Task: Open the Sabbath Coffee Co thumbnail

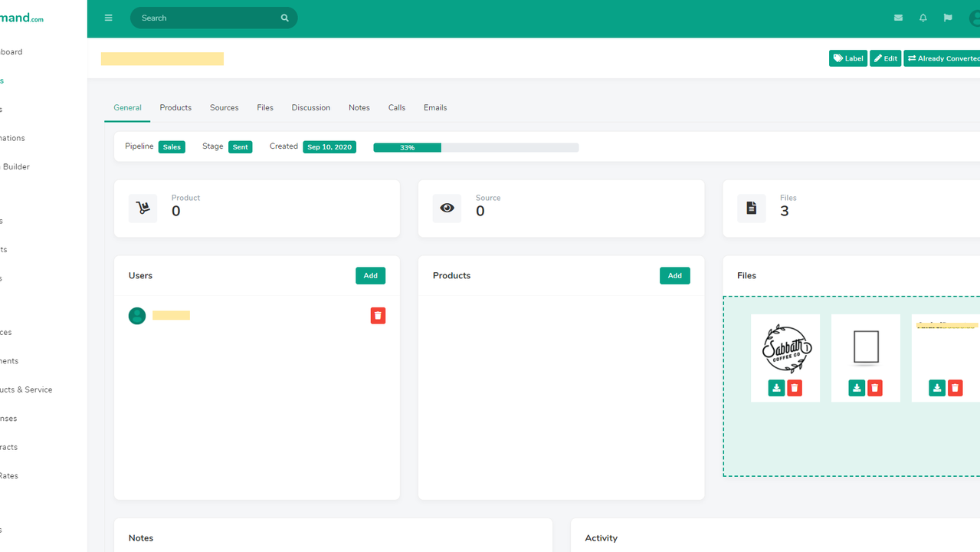Action: (785, 348)
